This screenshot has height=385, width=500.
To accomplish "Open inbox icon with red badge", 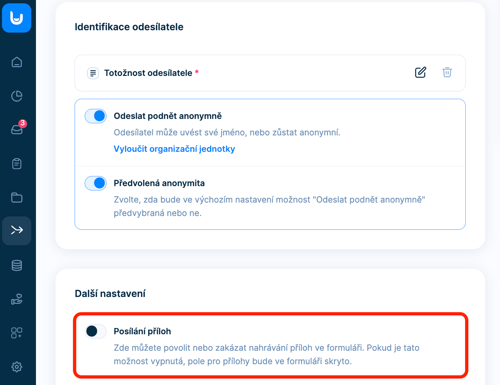I will click(17, 128).
